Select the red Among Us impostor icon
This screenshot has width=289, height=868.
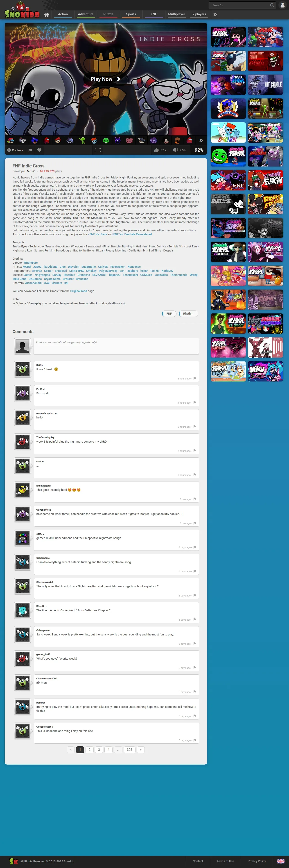46,141
